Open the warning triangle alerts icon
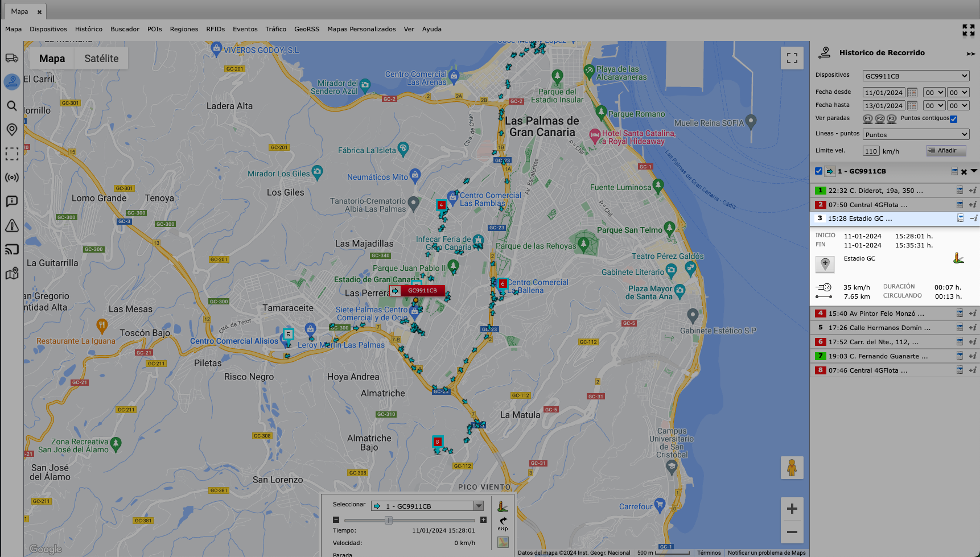This screenshot has height=557, width=980. coord(12,226)
